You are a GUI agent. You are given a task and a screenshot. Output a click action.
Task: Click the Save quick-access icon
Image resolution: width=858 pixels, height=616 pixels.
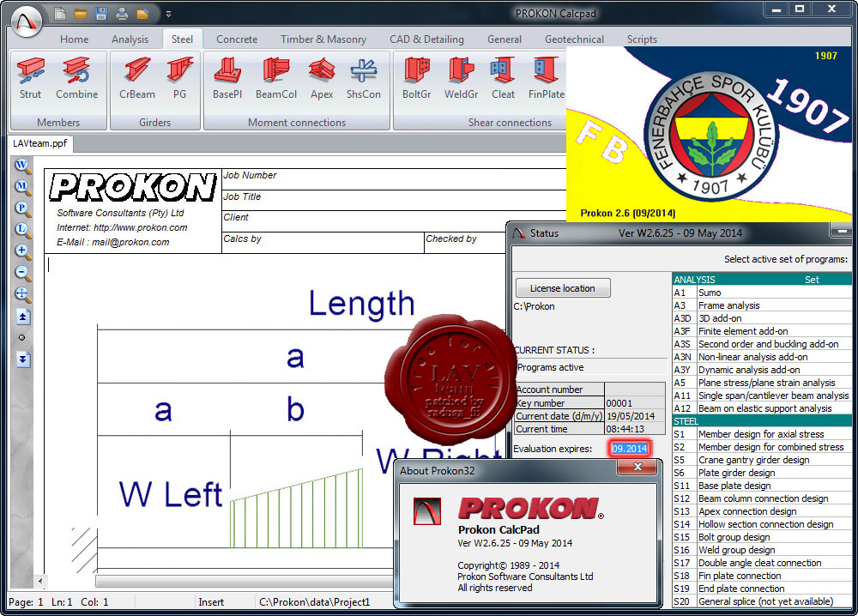point(101,14)
